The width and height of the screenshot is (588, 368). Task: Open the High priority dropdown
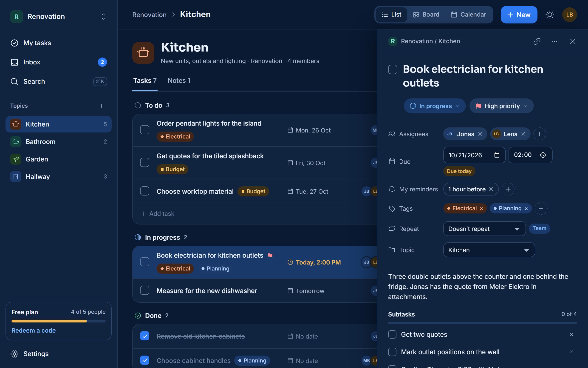(x=501, y=106)
